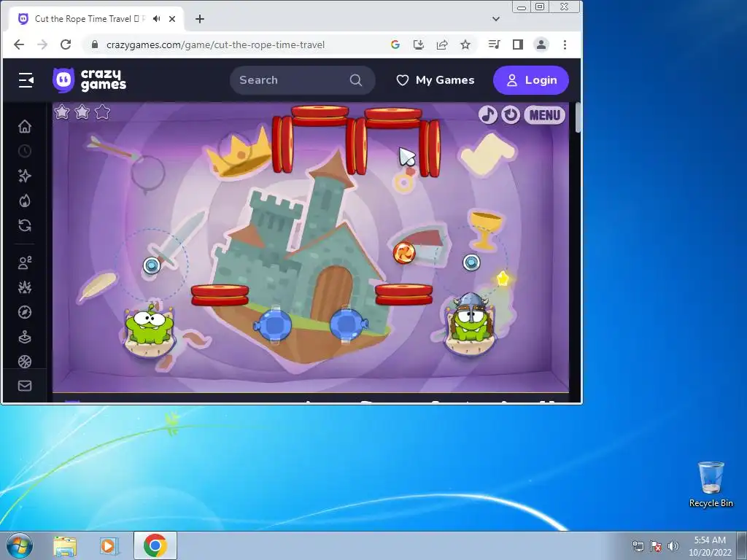Image resolution: width=747 pixels, height=560 pixels.
Task: Bookmark this page with star icon
Action: pyautogui.click(x=465, y=44)
